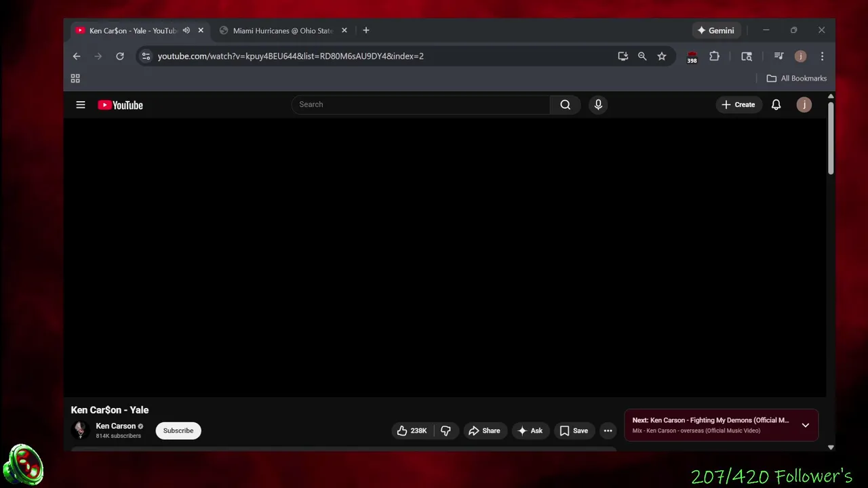
Task: Mute tab via speaker icon
Action: coord(186,30)
